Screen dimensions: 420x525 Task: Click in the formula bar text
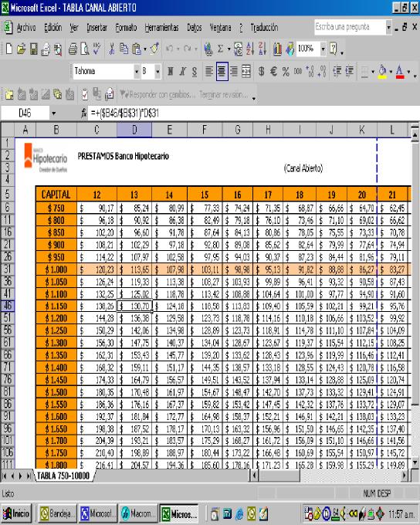[124, 113]
